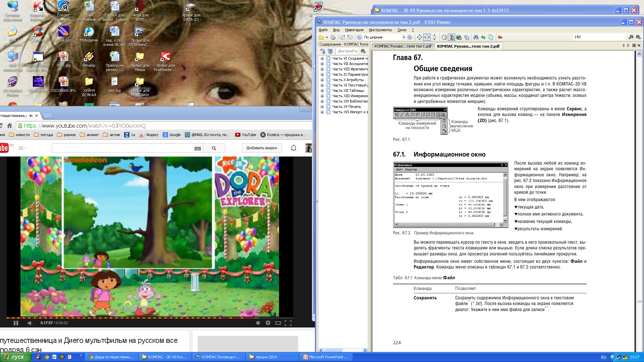The height and width of the screenshot is (362, 644).
Task: Open find binoculars icon in STDU toolbar
Action: [476, 37]
